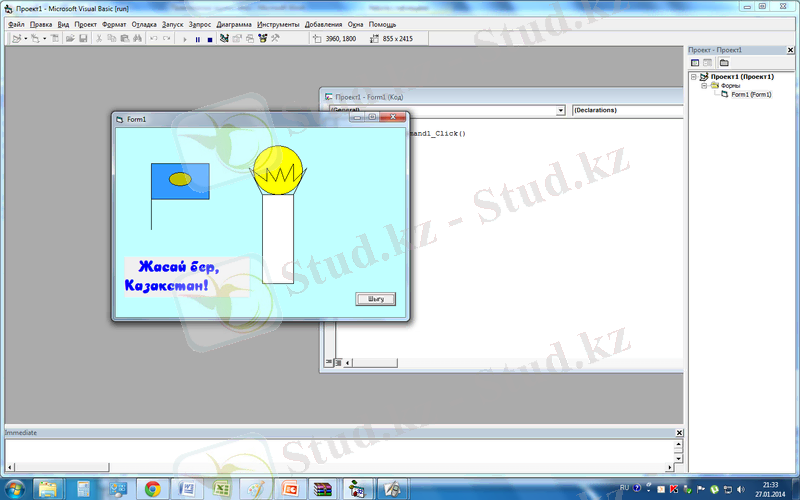Image resolution: width=800 pixels, height=500 pixels.
Task: Open the Инструменты menu
Action: (x=277, y=23)
